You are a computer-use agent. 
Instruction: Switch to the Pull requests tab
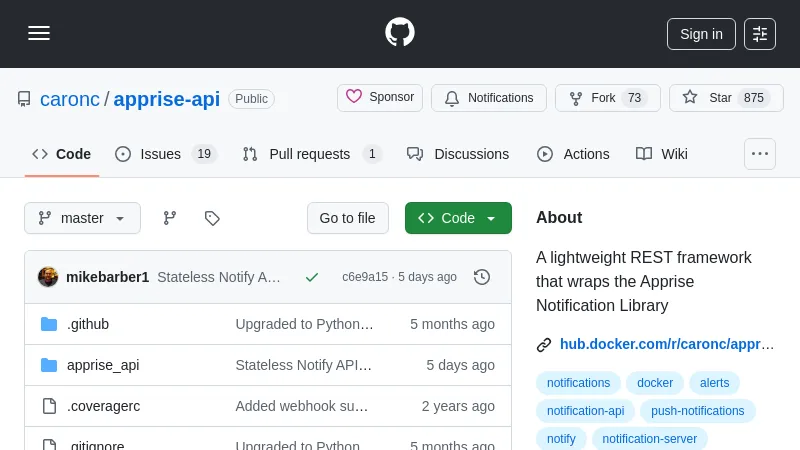(x=311, y=154)
